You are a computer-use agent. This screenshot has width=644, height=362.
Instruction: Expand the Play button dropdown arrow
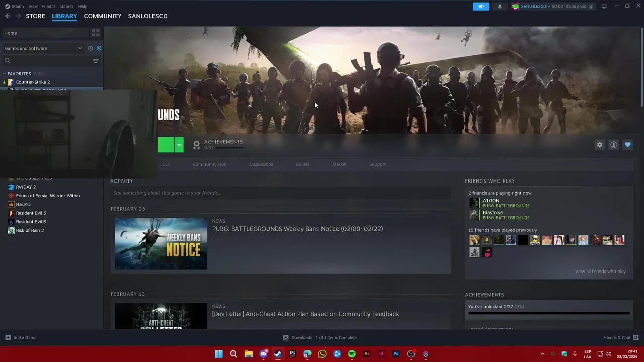coord(179,145)
